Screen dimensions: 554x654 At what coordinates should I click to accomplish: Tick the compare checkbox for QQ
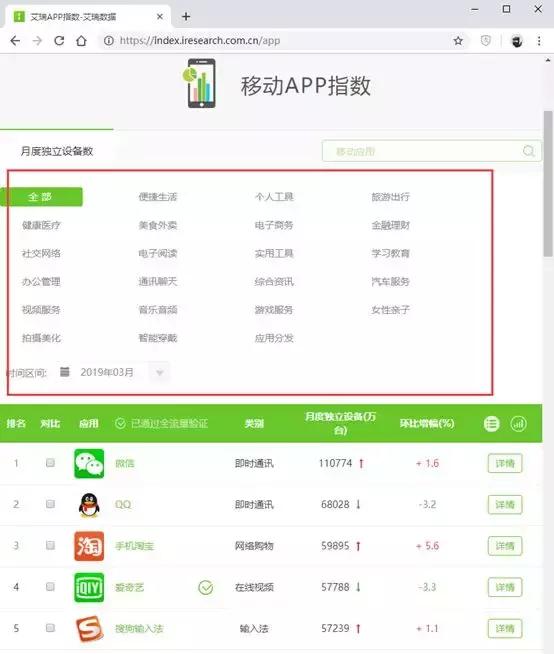(x=50, y=504)
